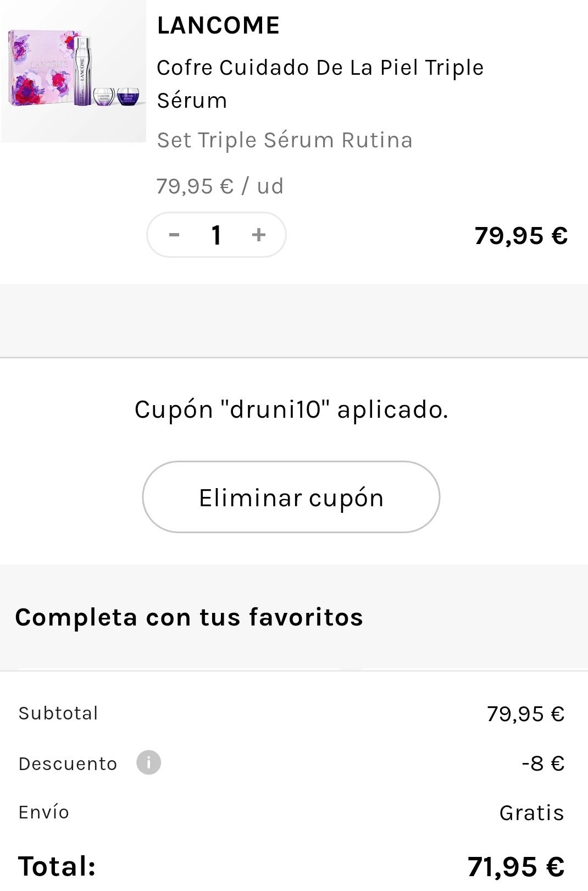Tap the Cupón "druni10" aplicado message

point(291,409)
